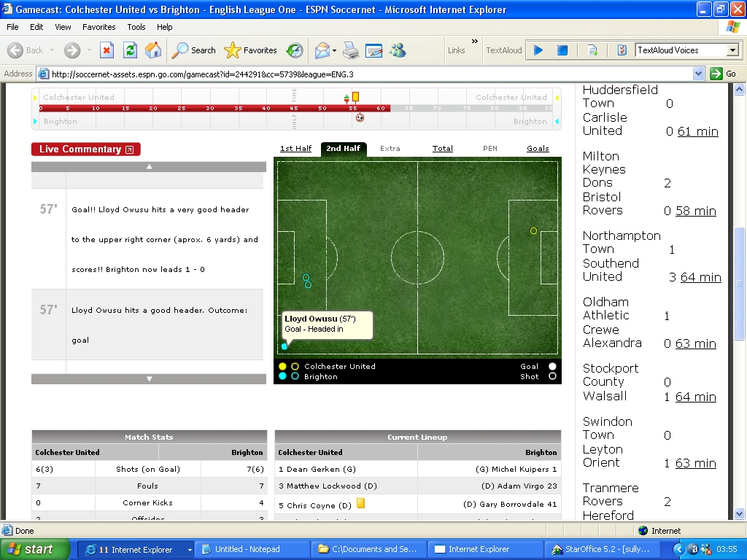Select the Colchester United yellow shot marker
This screenshot has height=560, width=747.
pyautogui.click(x=533, y=230)
